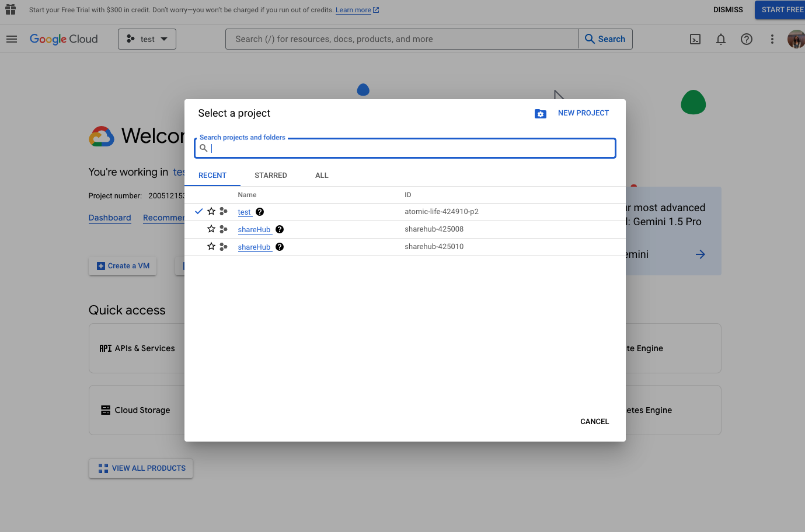805x532 pixels.
Task: Click the project icon in the test row
Action: tap(224, 212)
